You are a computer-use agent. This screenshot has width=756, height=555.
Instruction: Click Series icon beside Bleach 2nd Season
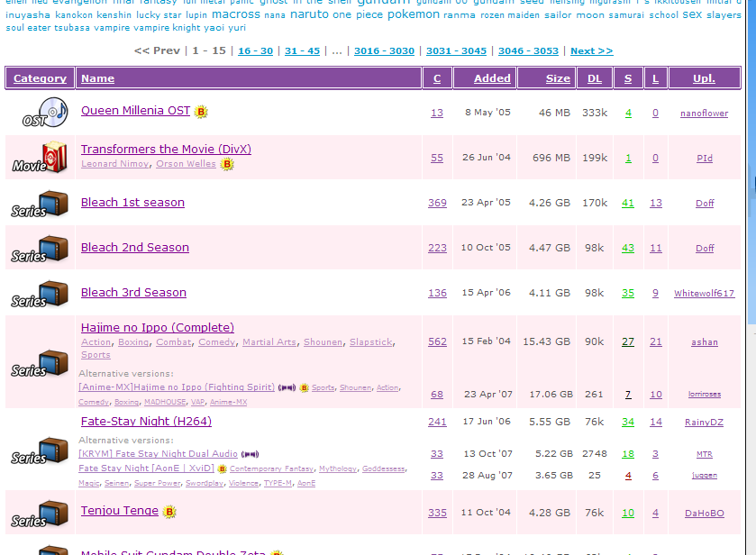pyautogui.click(x=40, y=249)
